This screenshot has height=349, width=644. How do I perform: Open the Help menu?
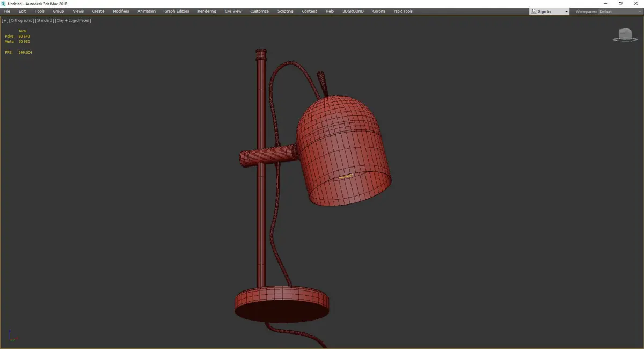click(x=330, y=11)
